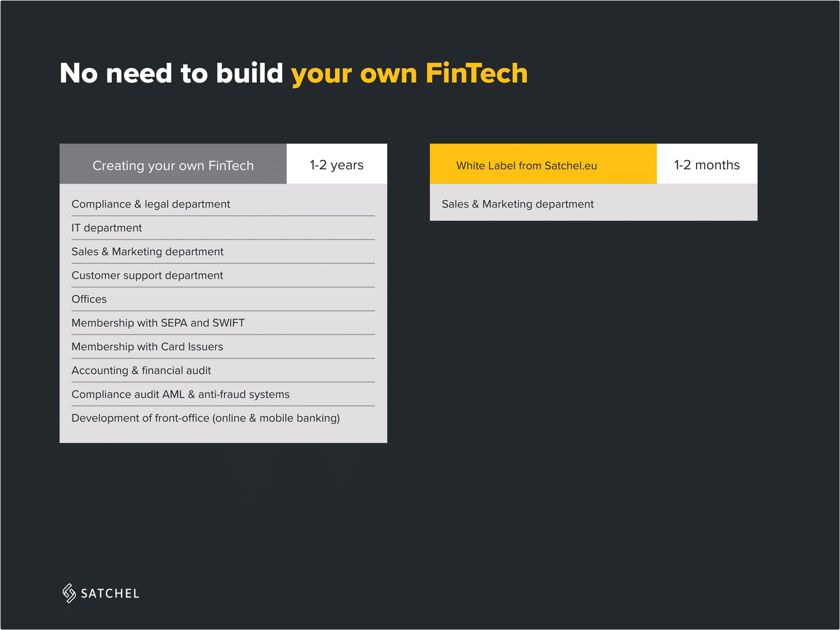Select the Creating your own FinTech header
840x630 pixels.
pos(173,165)
